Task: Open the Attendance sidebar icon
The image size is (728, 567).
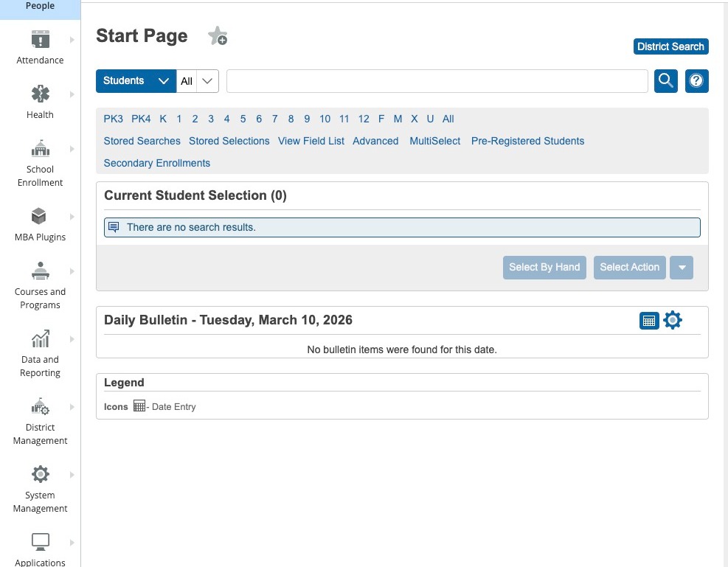Action: [40, 40]
